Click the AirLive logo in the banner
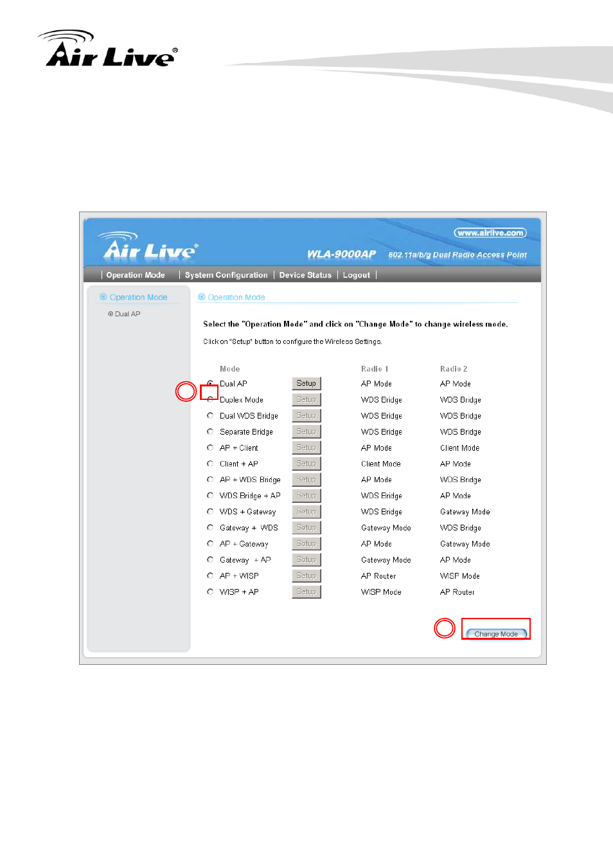Screen dimensions: 613x868 [148, 246]
